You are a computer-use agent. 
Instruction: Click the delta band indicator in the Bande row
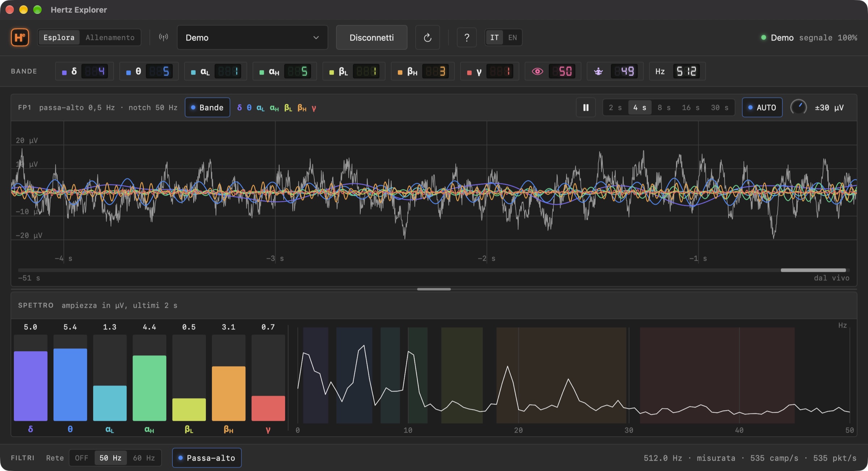(85, 71)
